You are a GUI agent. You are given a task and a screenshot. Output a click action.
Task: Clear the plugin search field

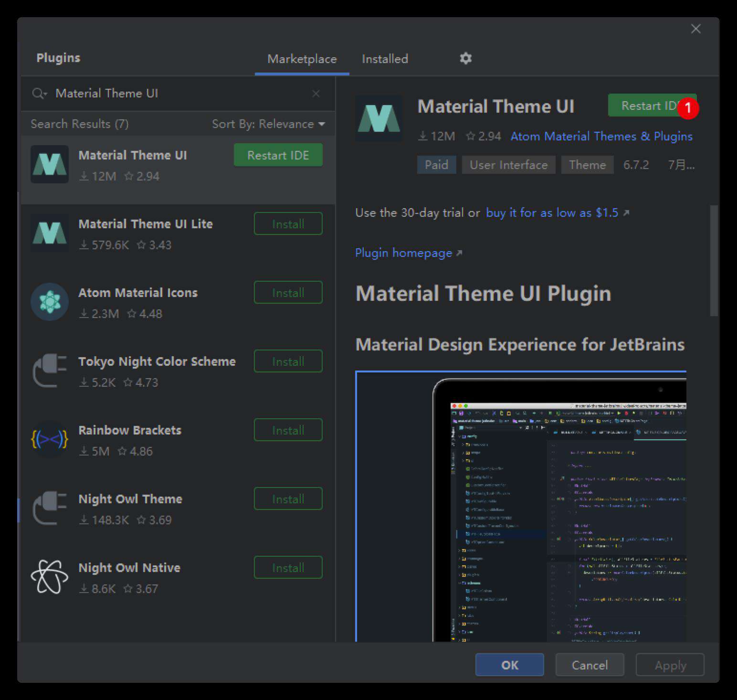tap(316, 94)
